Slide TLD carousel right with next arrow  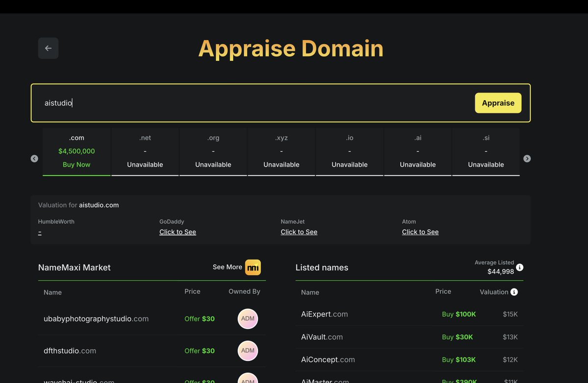pyautogui.click(x=527, y=159)
